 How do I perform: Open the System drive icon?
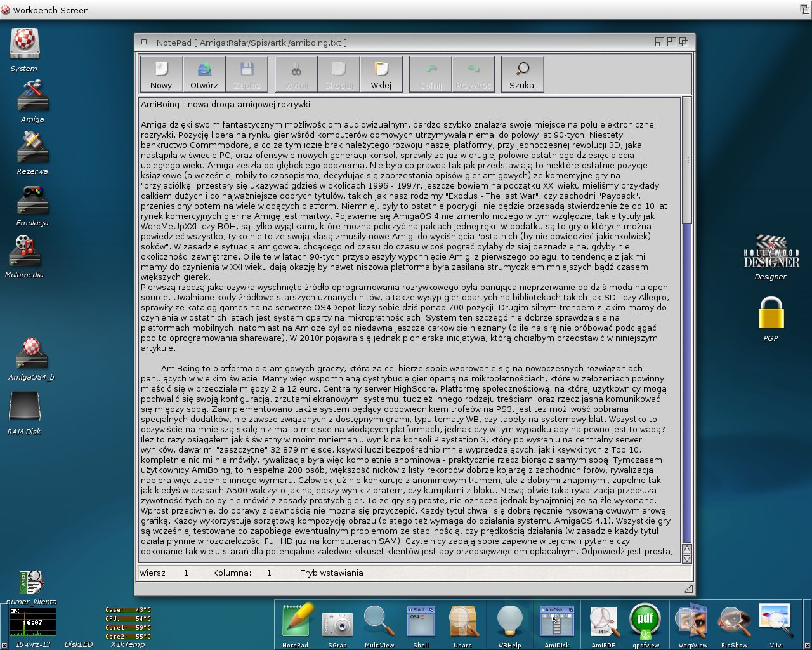(25, 50)
